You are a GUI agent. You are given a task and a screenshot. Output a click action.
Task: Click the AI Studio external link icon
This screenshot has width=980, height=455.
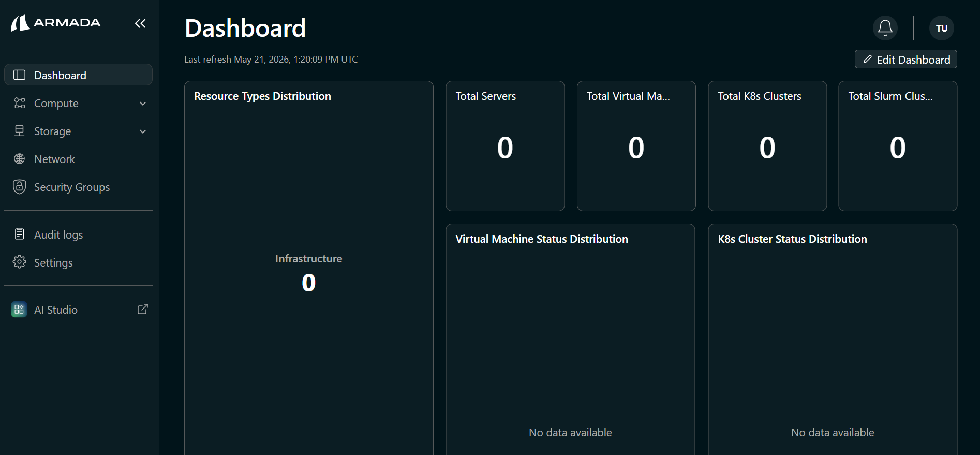[143, 309]
